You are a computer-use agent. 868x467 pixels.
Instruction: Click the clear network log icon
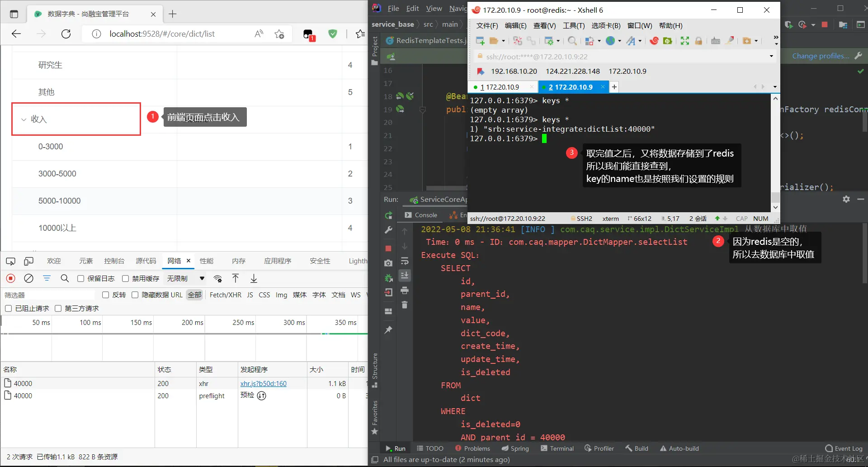click(x=28, y=278)
